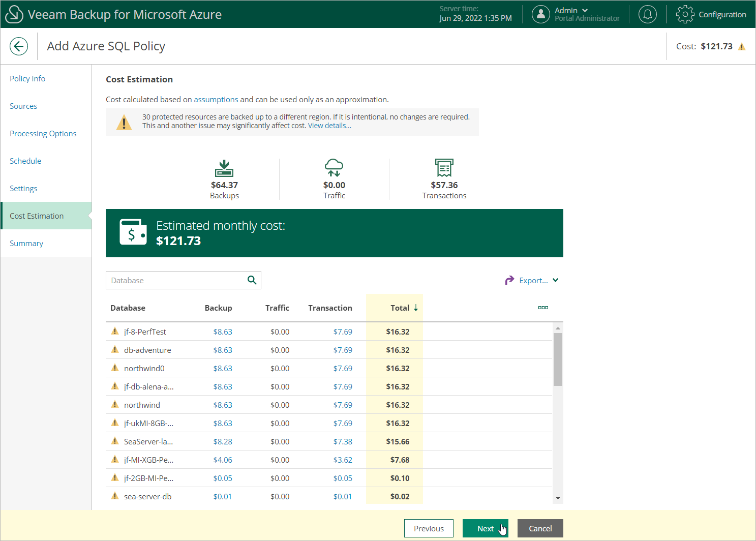756x541 pixels.
Task: Jump to the Summary step
Action: (26, 243)
